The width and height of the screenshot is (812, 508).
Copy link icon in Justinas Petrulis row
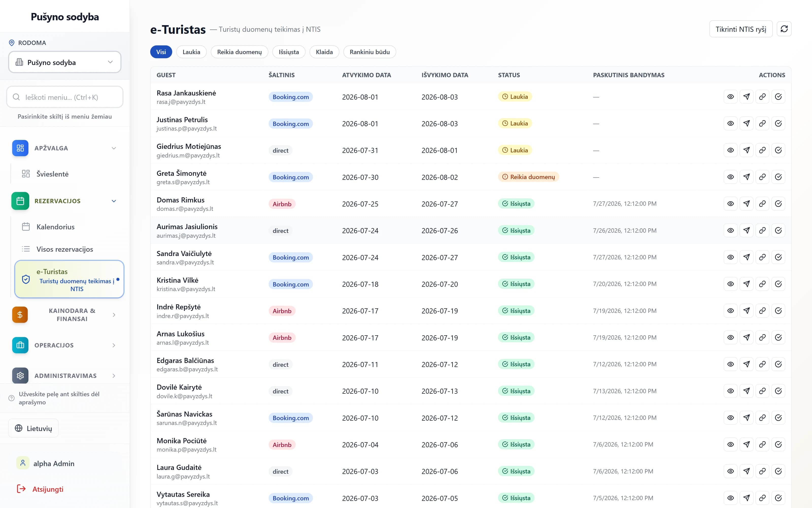pyautogui.click(x=762, y=123)
